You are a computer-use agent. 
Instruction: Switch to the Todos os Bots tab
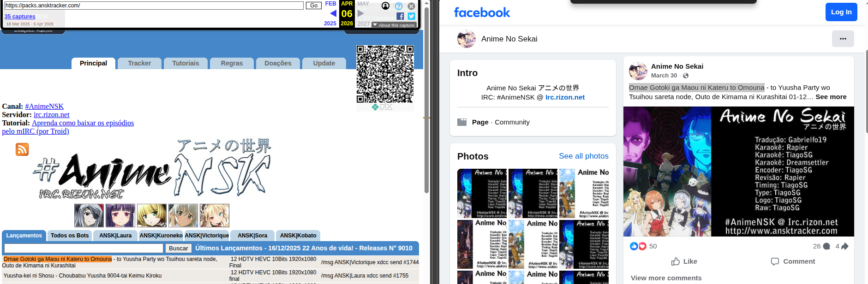pyautogui.click(x=70, y=236)
